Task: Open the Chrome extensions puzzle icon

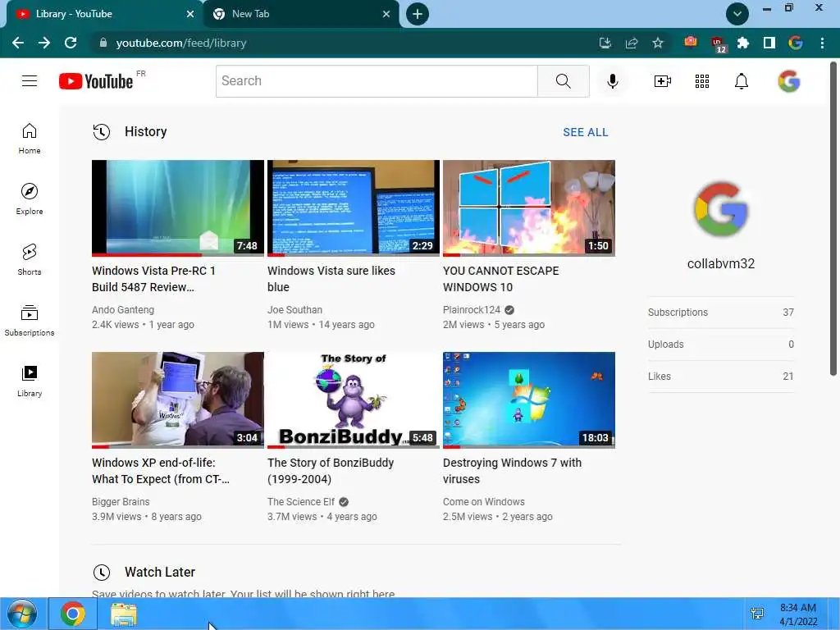Action: (x=743, y=43)
